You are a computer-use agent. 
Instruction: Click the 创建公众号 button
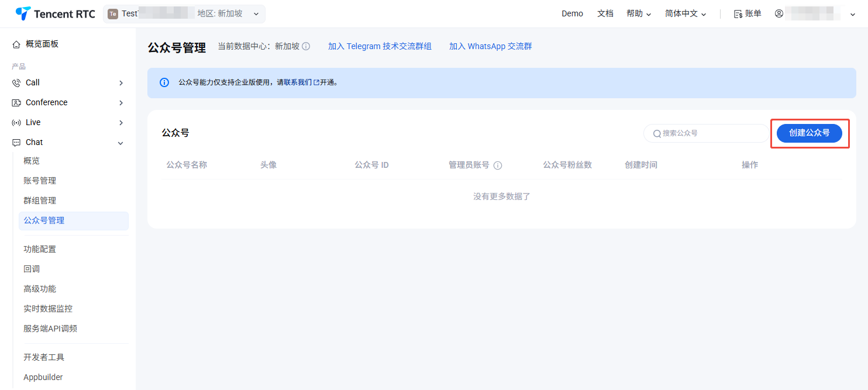pyautogui.click(x=810, y=133)
